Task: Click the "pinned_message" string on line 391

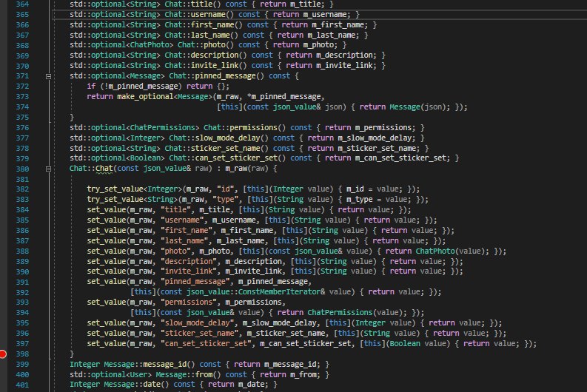Action: (x=195, y=282)
